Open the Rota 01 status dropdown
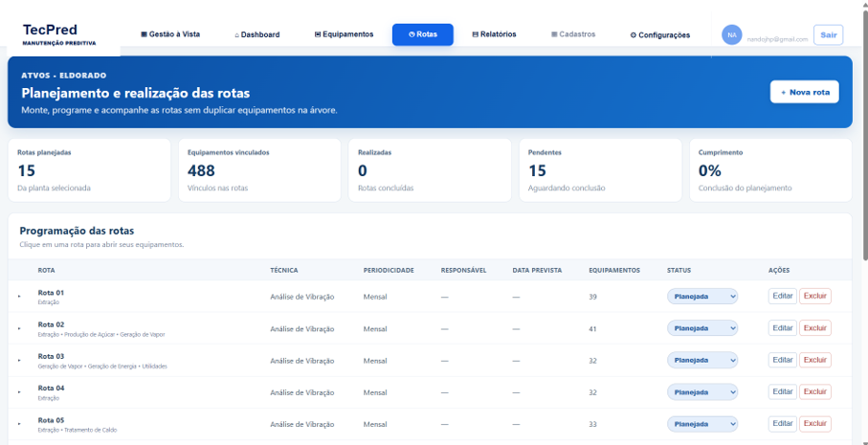Screen dimensions: 868x445 701,297
